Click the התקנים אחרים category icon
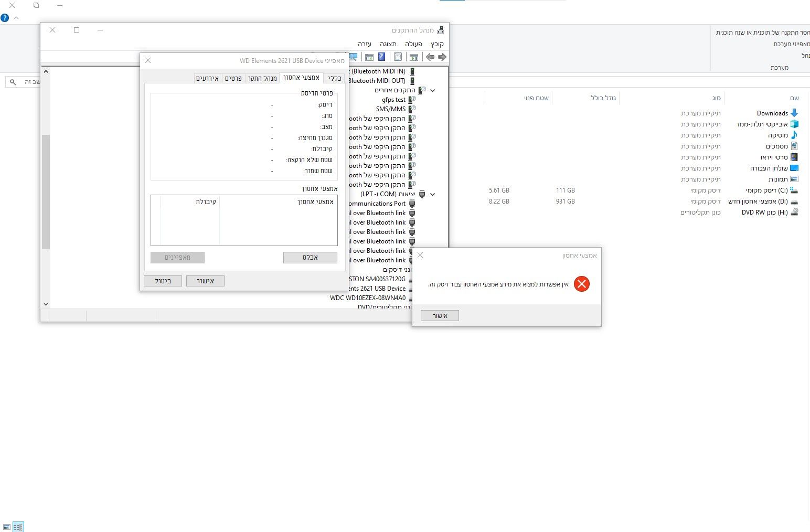The image size is (810, 532). [422, 90]
